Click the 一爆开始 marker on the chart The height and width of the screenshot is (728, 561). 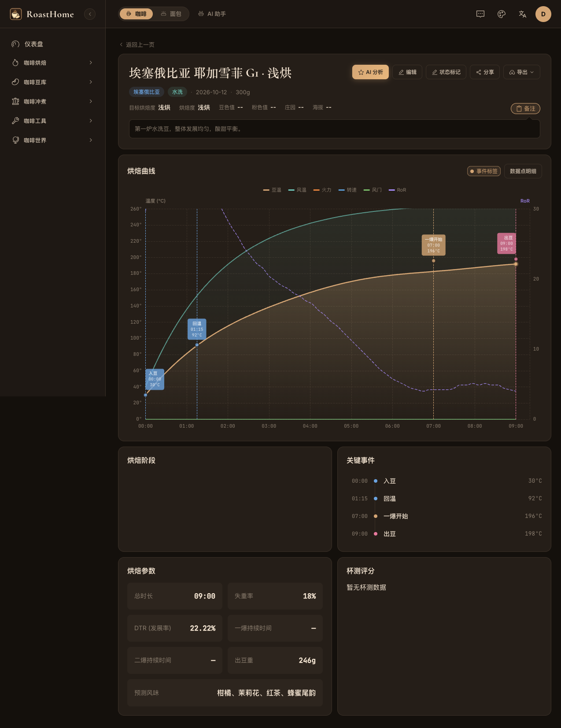[433, 245]
